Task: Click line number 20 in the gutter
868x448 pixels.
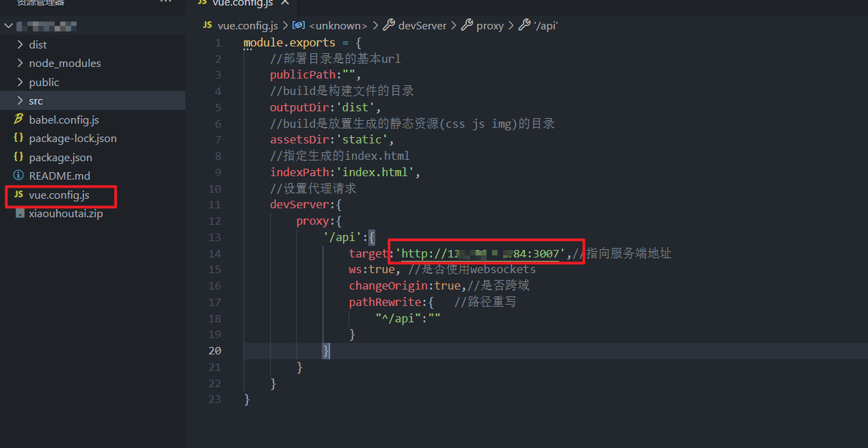Action: pos(214,350)
